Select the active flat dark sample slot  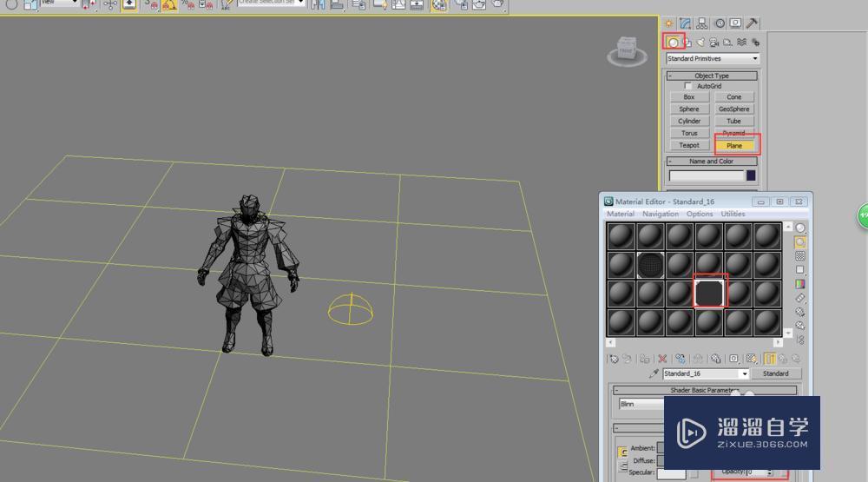click(x=709, y=293)
